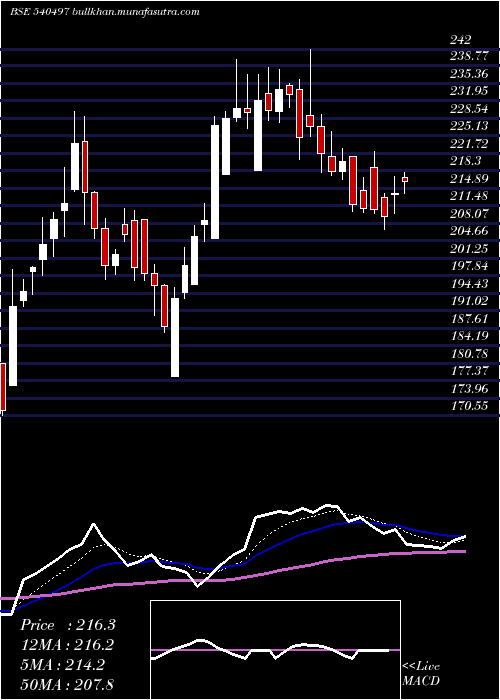Screen dimensions: 500x700
Task: Select the 221.72 price axis label
Action: click(x=469, y=144)
